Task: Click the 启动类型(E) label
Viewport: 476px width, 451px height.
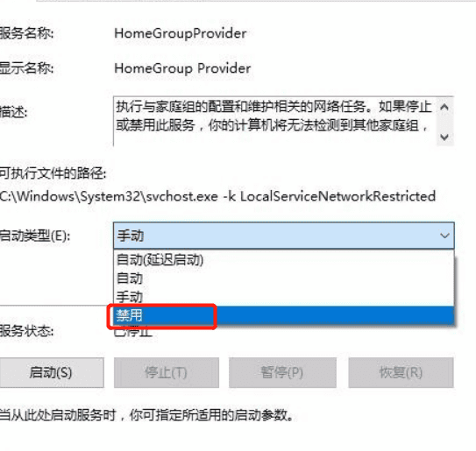Action: pos(34,236)
